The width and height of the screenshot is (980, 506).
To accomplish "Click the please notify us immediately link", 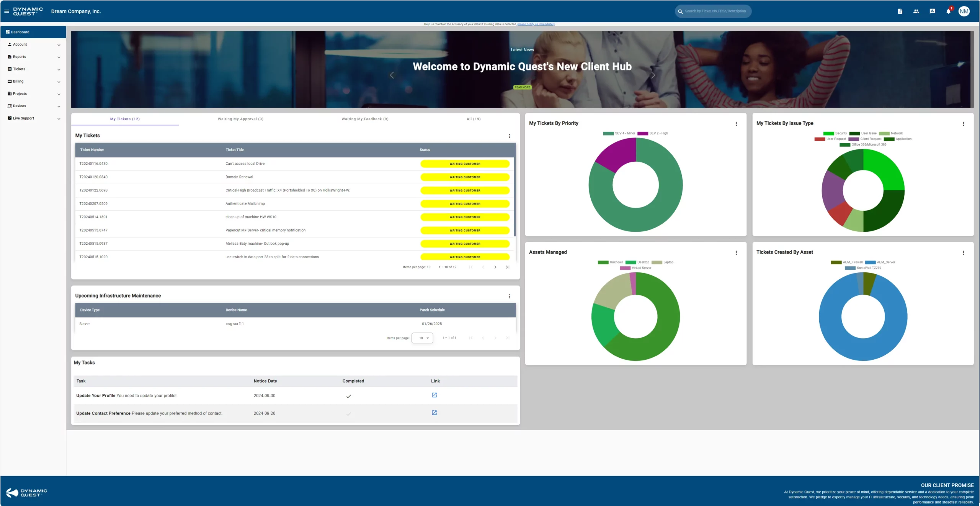I will (x=536, y=24).
